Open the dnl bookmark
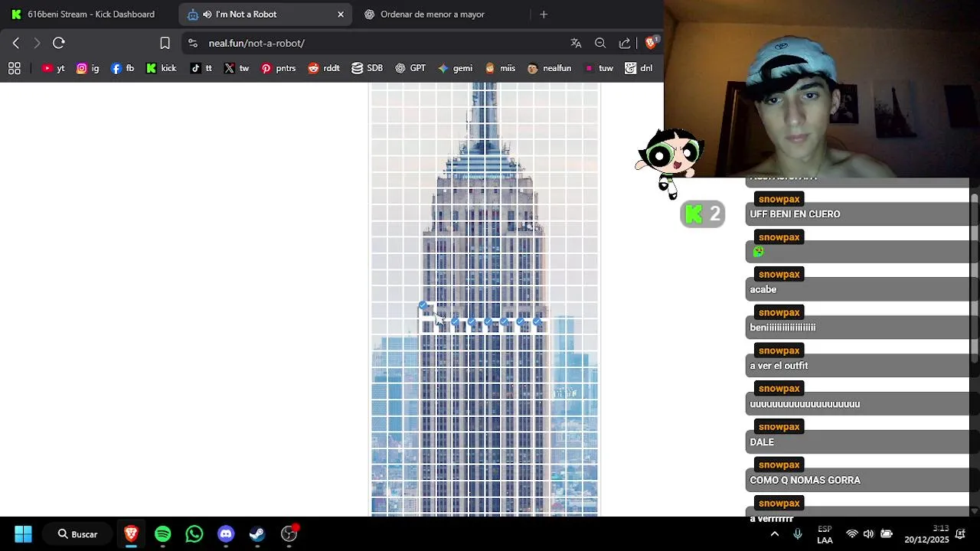Viewport: 980px width, 551px height. pyautogui.click(x=639, y=68)
